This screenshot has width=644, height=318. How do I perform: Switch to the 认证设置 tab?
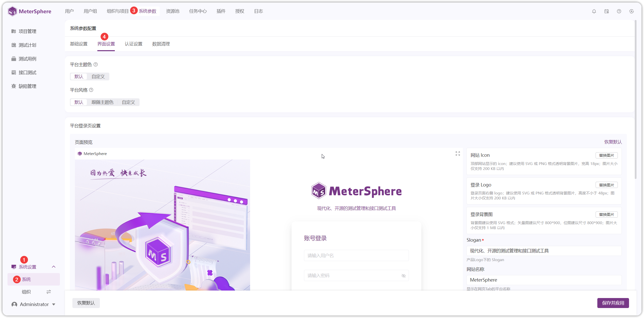pyautogui.click(x=134, y=44)
